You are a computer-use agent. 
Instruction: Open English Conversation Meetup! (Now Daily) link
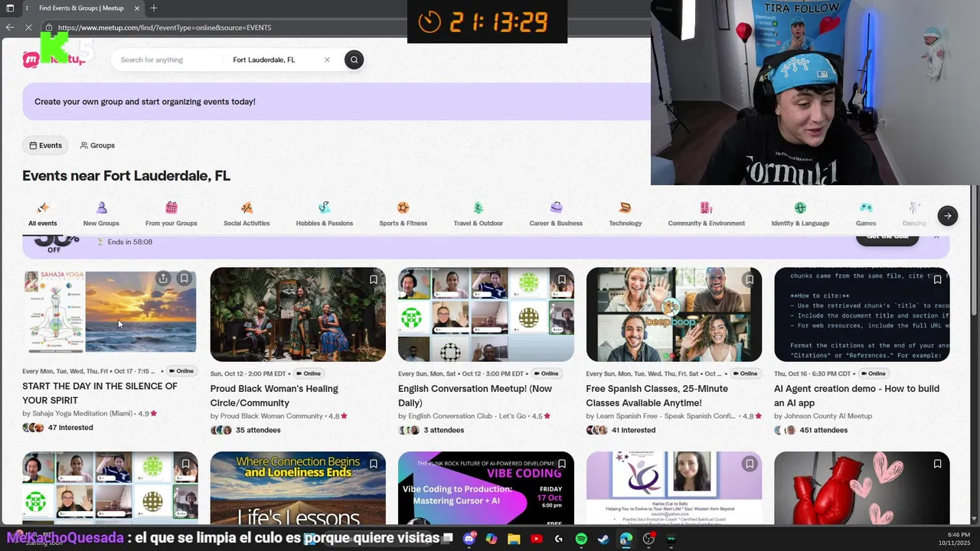475,396
